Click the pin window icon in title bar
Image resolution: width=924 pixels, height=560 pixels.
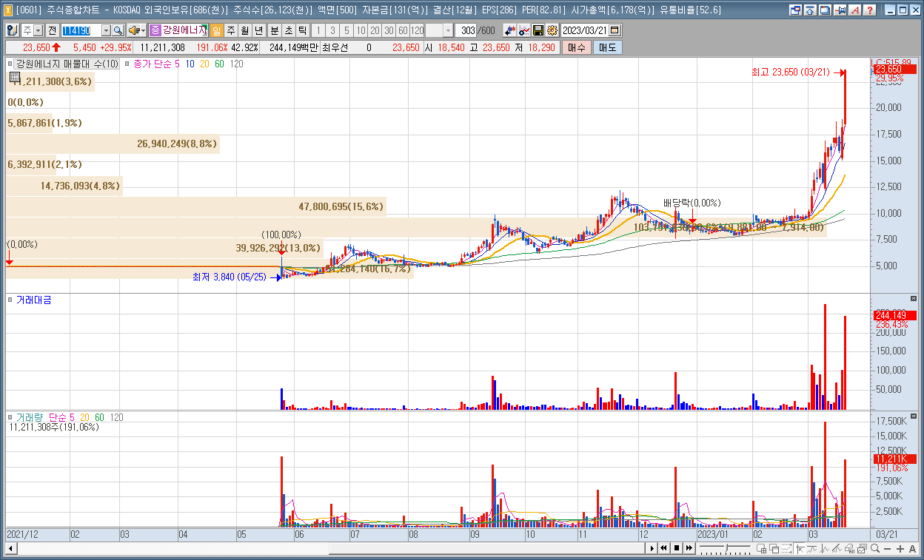(840, 10)
